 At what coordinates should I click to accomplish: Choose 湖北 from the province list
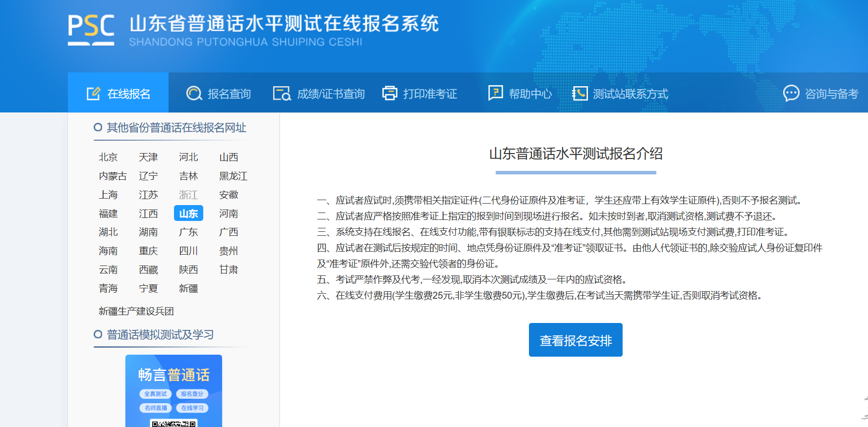(108, 232)
